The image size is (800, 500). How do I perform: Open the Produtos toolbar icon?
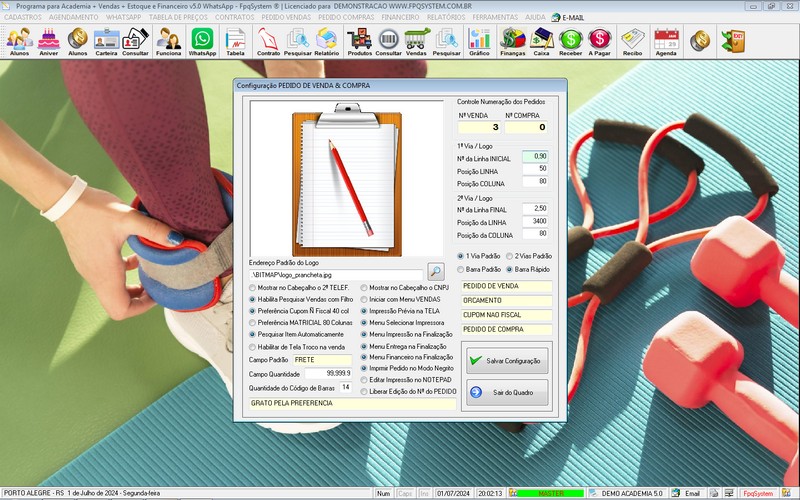tap(359, 40)
